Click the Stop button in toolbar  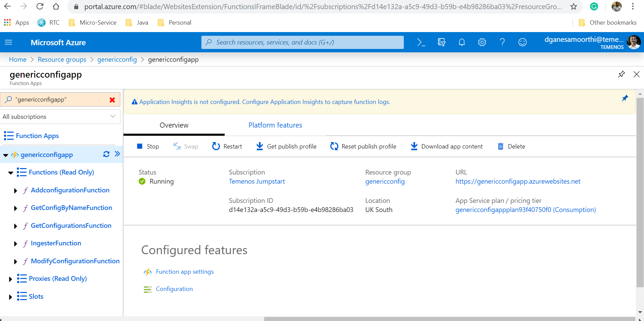click(x=148, y=146)
